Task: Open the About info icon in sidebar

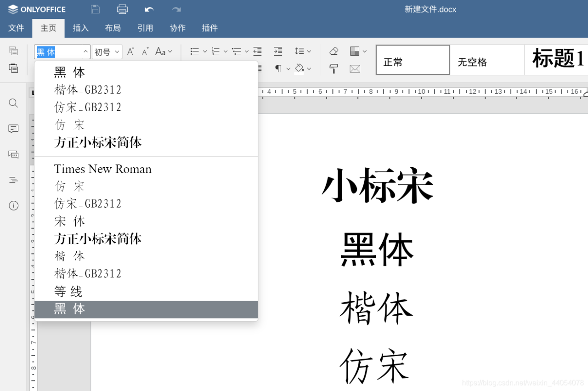Action: pyautogui.click(x=13, y=205)
